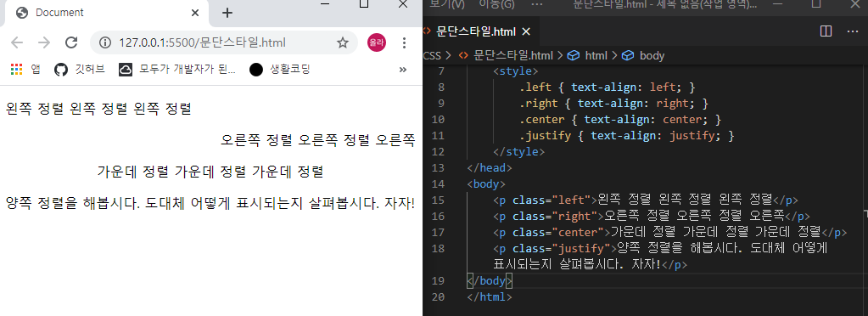Click the .justify CSS selector
868x316 pixels.
pyautogui.click(x=546, y=136)
